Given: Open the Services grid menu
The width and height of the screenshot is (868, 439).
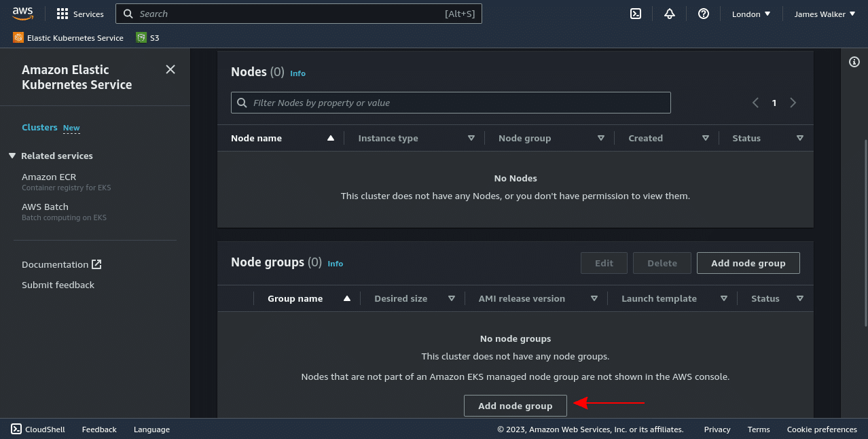Looking at the screenshot, I should click(x=80, y=14).
